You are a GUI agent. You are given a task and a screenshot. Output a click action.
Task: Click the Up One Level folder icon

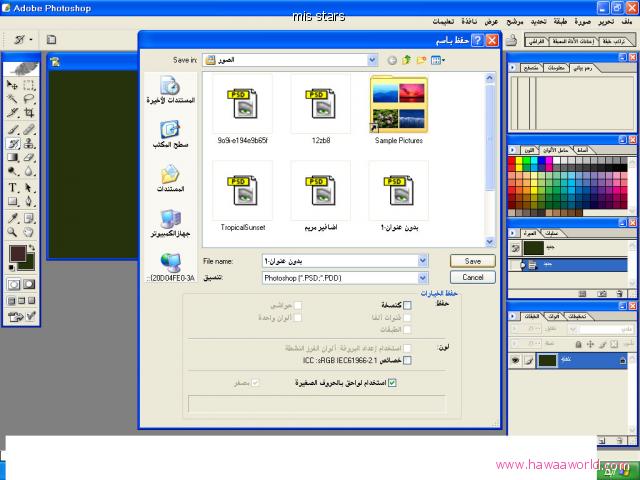click(x=407, y=60)
